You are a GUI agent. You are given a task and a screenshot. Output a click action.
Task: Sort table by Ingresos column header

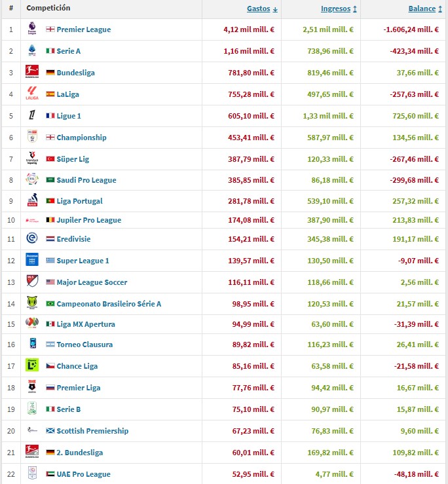pos(339,9)
